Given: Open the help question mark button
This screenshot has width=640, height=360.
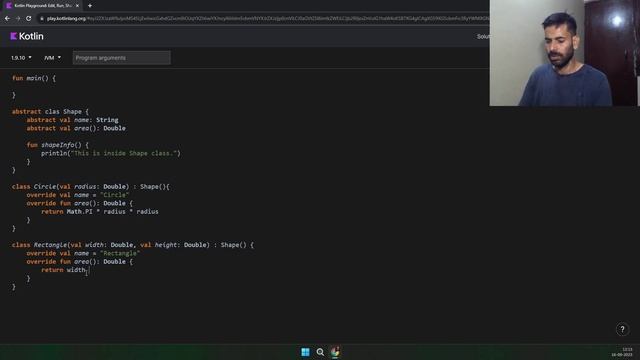Looking at the screenshot, I should click(622, 329).
